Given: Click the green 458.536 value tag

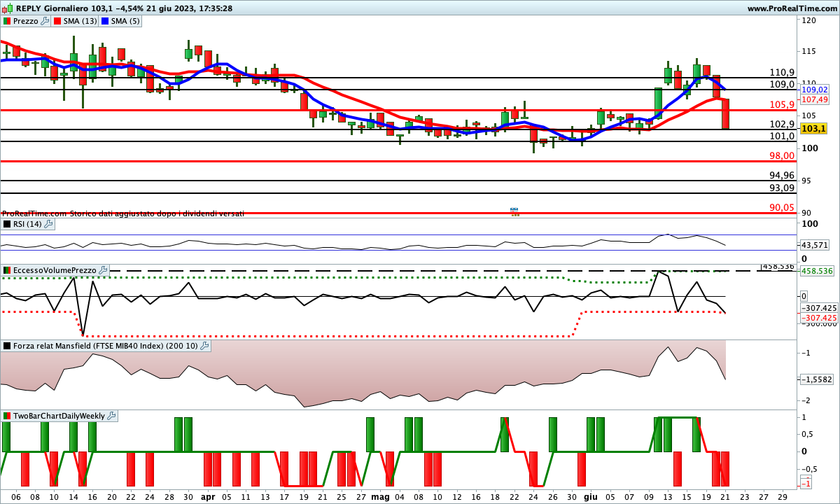Looking at the screenshot, I should pos(816,270).
